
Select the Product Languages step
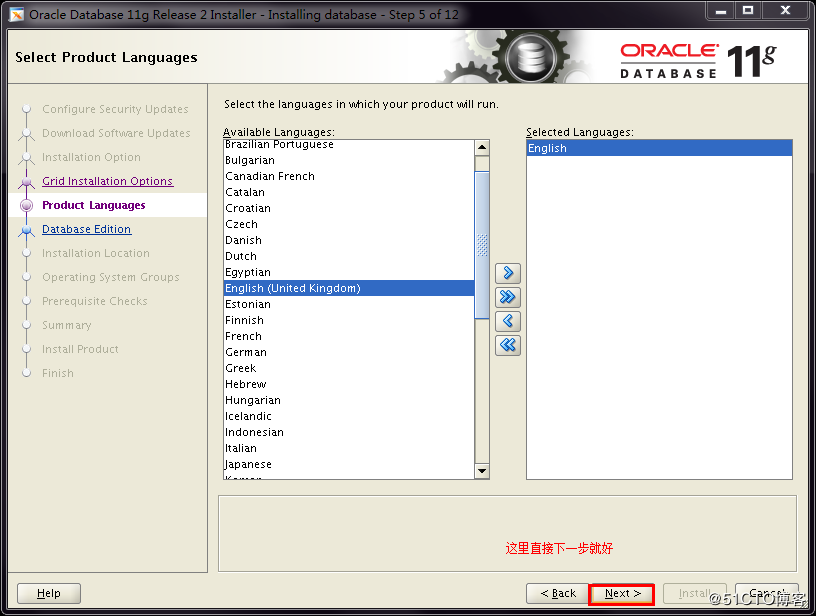coord(94,205)
